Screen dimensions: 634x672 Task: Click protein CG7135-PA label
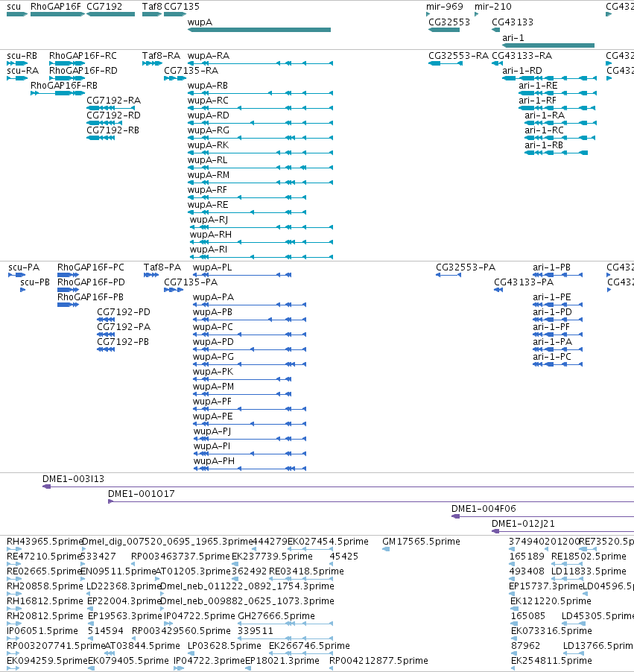191,282
